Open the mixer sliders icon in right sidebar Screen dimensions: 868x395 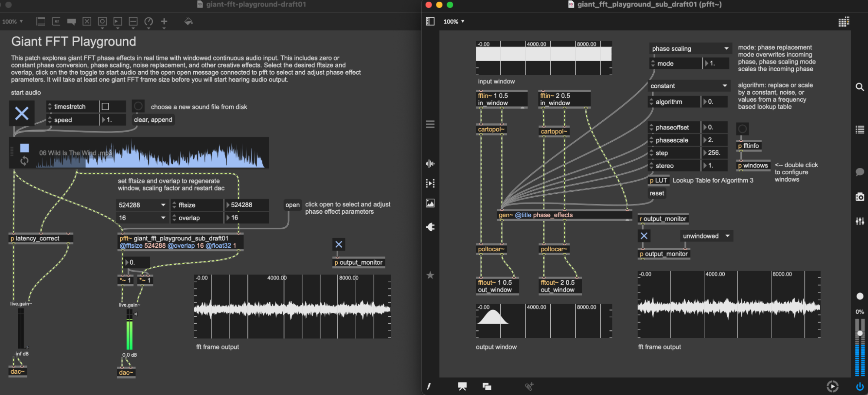tap(859, 221)
